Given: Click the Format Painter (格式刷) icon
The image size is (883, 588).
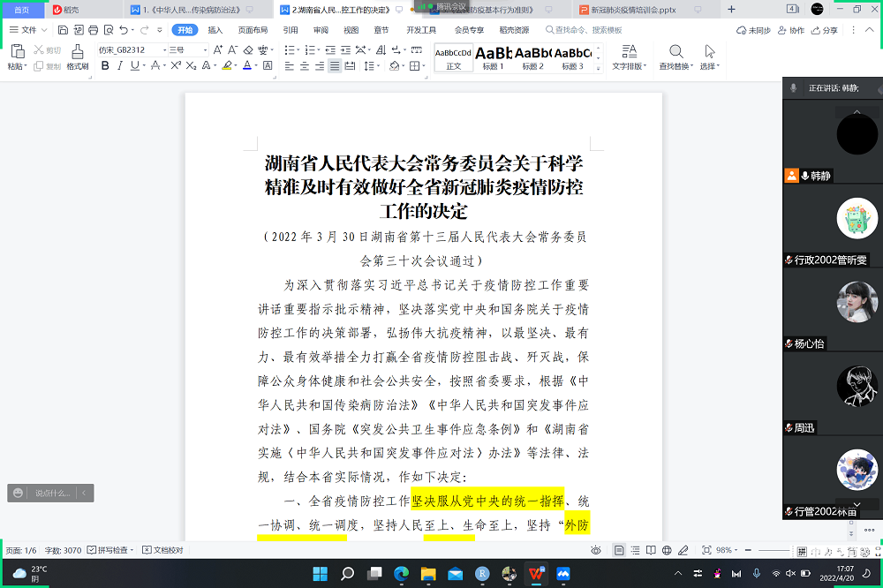Looking at the screenshot, I should point(77,57).
